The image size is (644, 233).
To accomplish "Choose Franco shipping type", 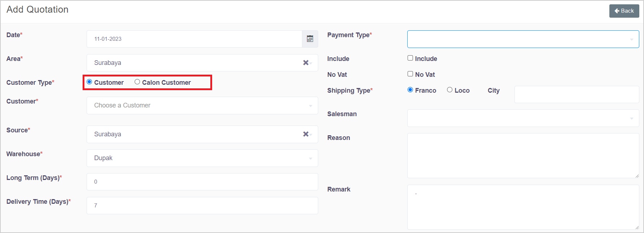I will click(x=410, y=90).
